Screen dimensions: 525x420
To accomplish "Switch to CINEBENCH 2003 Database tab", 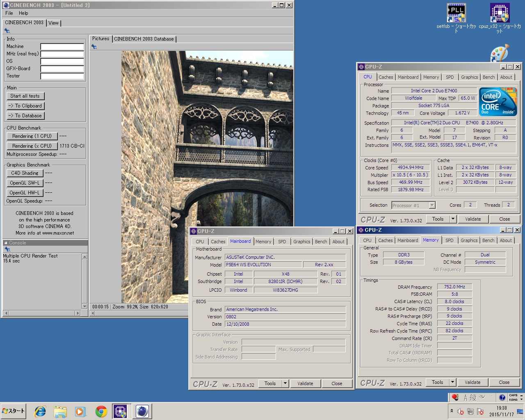I will (x=144, y=39).
